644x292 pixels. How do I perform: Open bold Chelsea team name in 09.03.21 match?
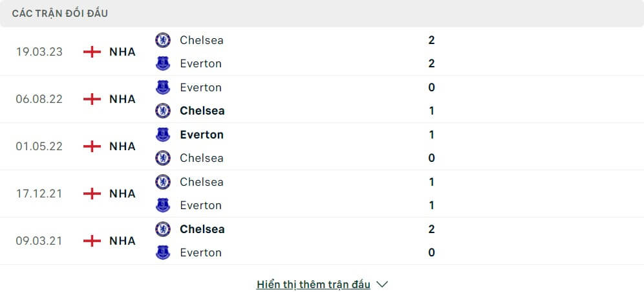coord(202,229)
